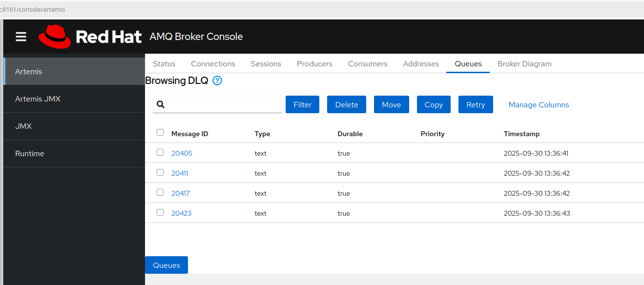Open the Manage Columns link
644x285 pixels.
[539, 104]
